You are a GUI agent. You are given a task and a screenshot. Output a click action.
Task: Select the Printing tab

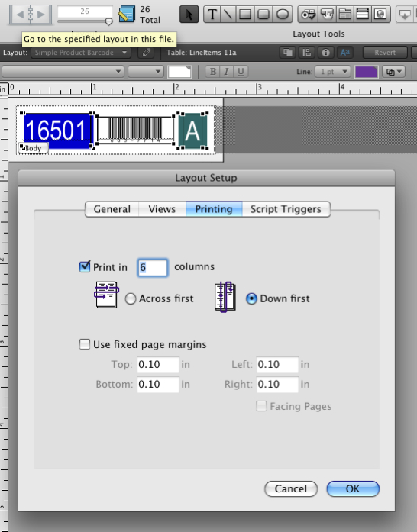coord(214,209)
